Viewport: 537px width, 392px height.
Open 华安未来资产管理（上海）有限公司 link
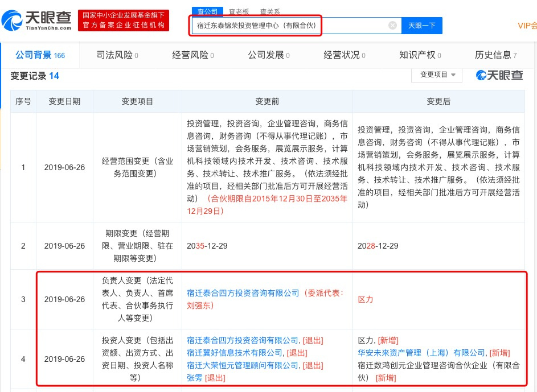(x=421, y=353)
